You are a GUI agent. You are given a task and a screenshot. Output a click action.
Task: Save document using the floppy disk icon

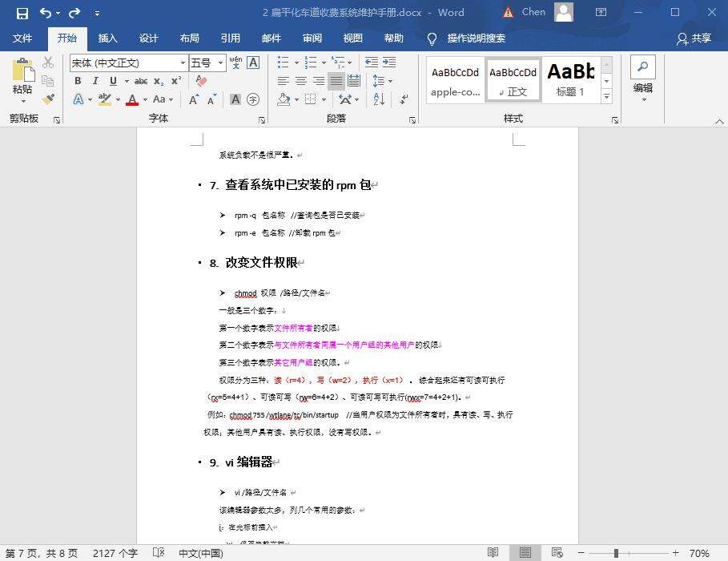tap(22, 13)
